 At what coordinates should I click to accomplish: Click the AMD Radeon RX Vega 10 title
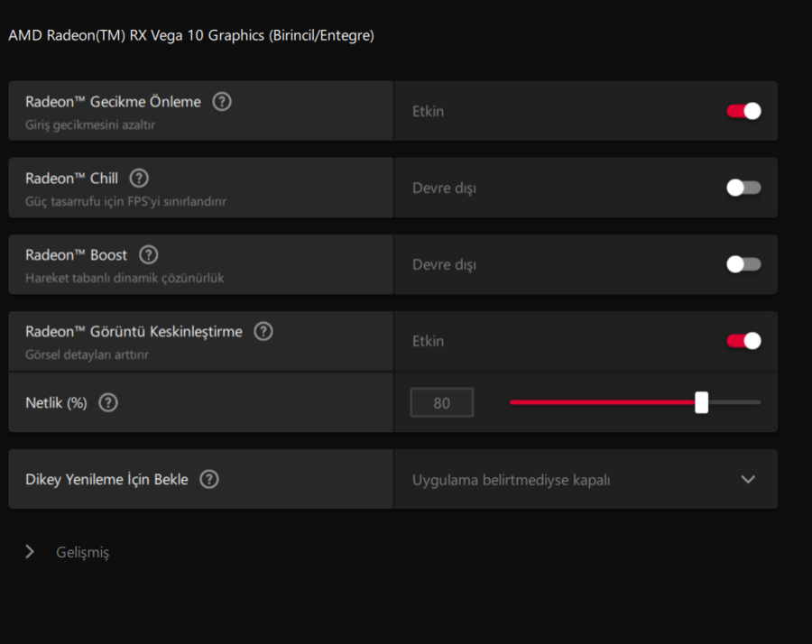[191, 35]
